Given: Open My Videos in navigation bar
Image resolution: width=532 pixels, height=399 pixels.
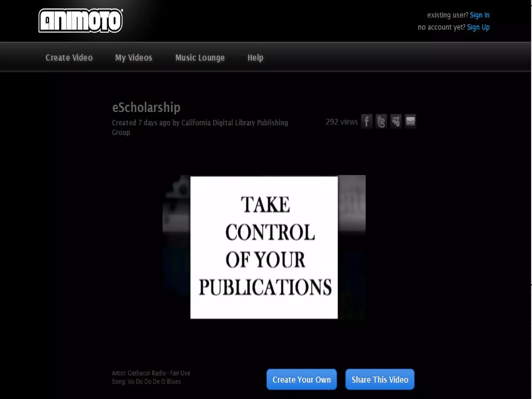Looking at the screenshot, I should (134, 58).
